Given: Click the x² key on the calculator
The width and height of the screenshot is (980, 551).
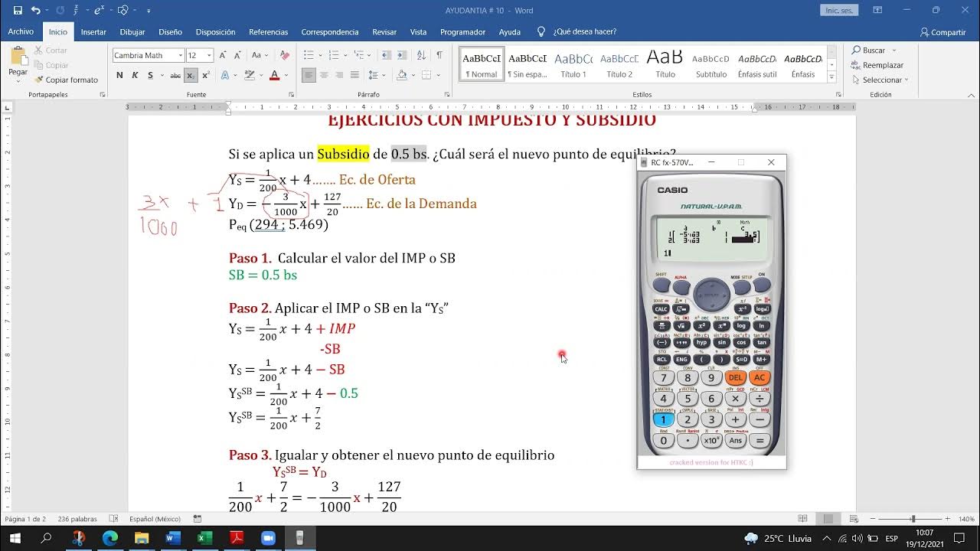Looking at the screenshot, I should [701, 325].
